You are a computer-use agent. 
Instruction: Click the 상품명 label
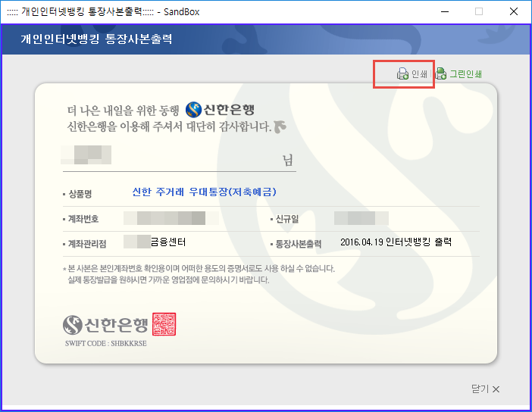pyautogui.click(x=80, y=194)
